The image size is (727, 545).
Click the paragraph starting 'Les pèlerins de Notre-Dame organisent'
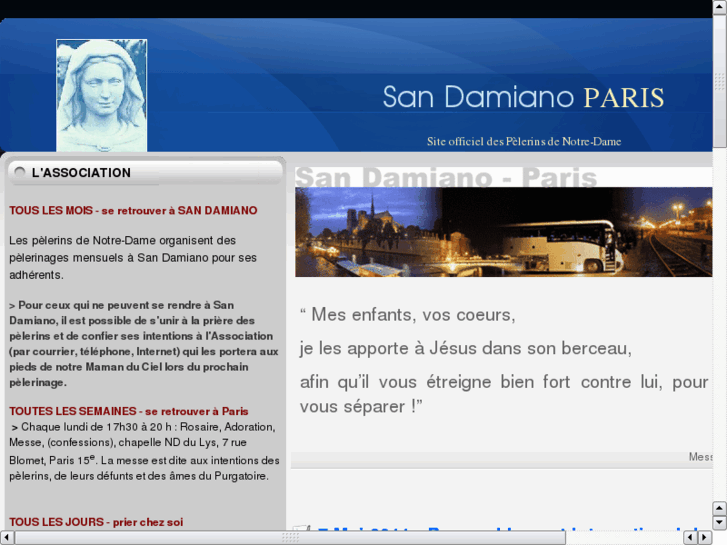pos(133,257)
